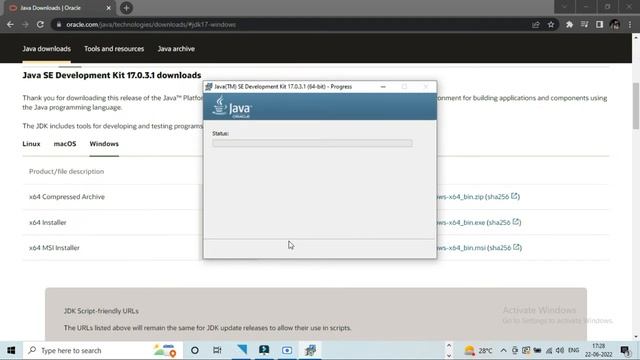This screenshot has height=360, width=640.
Task: Click the page vertical scrollbar thumb
Action: 636,106
